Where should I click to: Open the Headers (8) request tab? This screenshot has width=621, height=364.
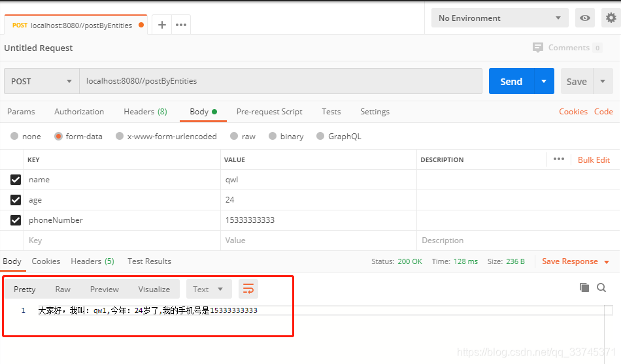click(x=145, y=112)
